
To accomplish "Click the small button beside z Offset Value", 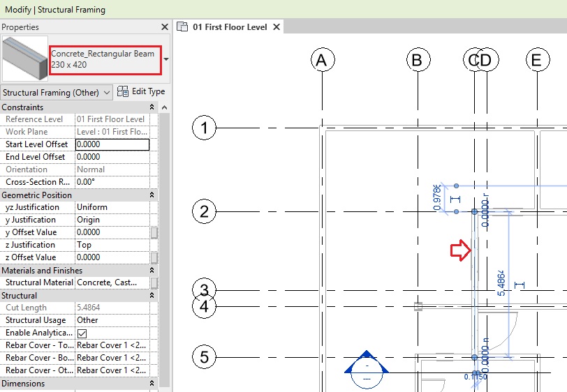I will click(x=154, y=257).
